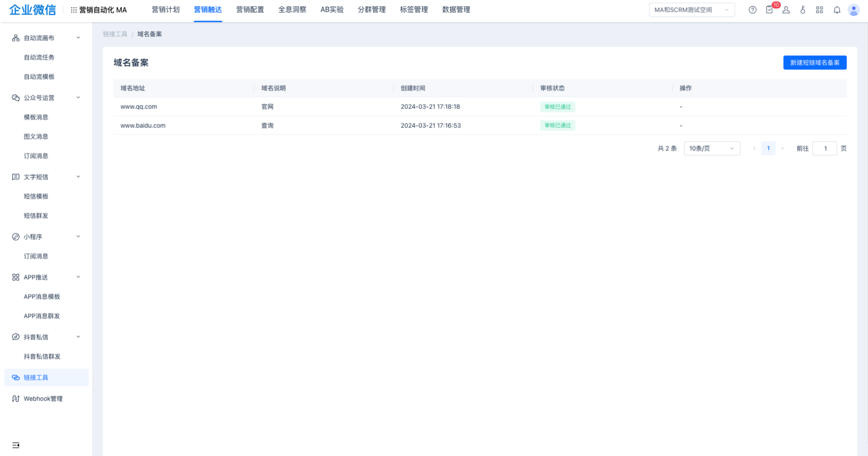Switch to the AB实验 tab
The height and width of the screenshot is (456, 868).
(332, 10)
